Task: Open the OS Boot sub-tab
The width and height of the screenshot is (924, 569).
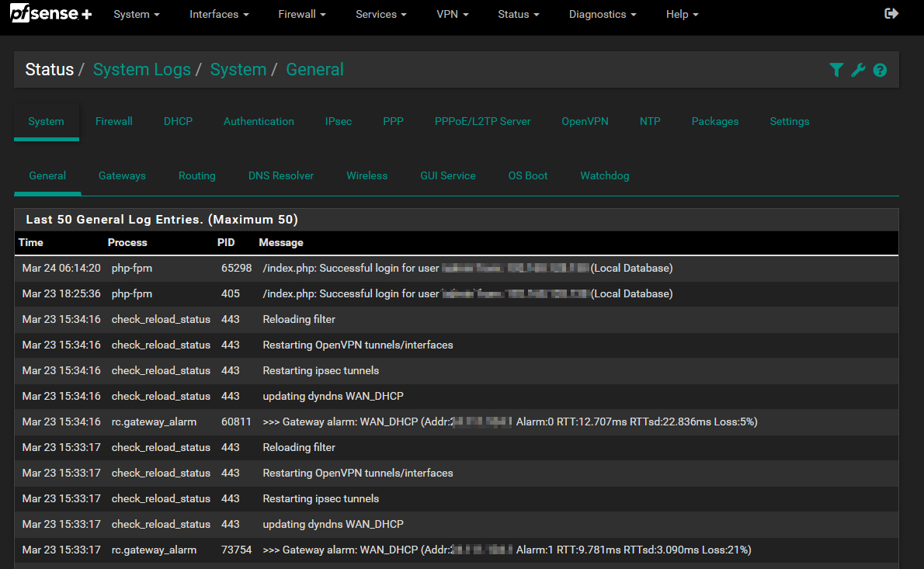Action: (x=528, y=175)
